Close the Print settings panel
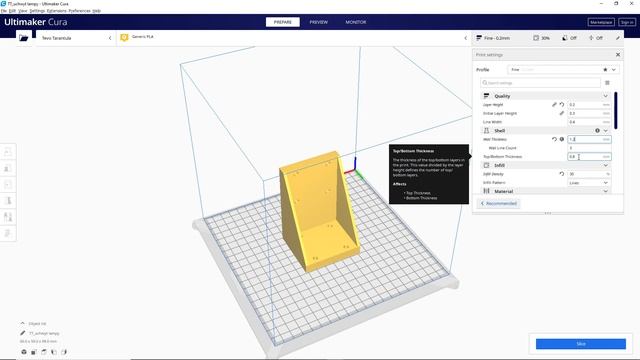 618,55
